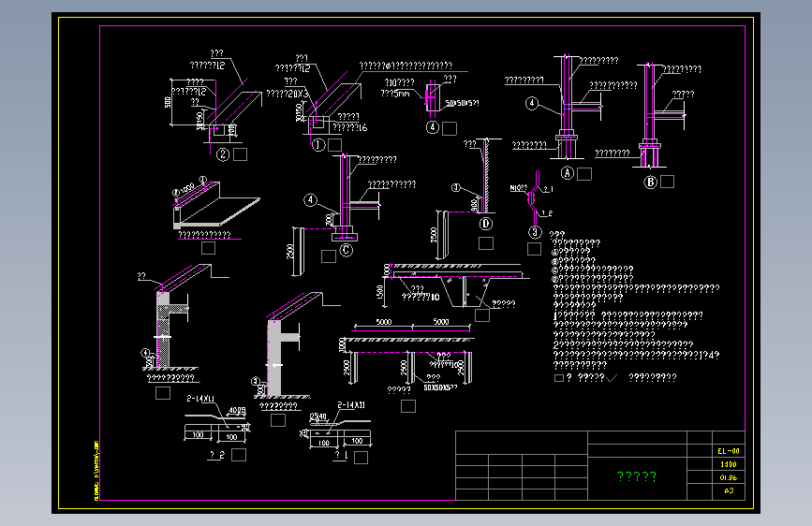Screen dimensions: 812x526
Task: Select the large circled 3 under the N10 clip detail
Action: pyautogui.click(x=535, y=232)
